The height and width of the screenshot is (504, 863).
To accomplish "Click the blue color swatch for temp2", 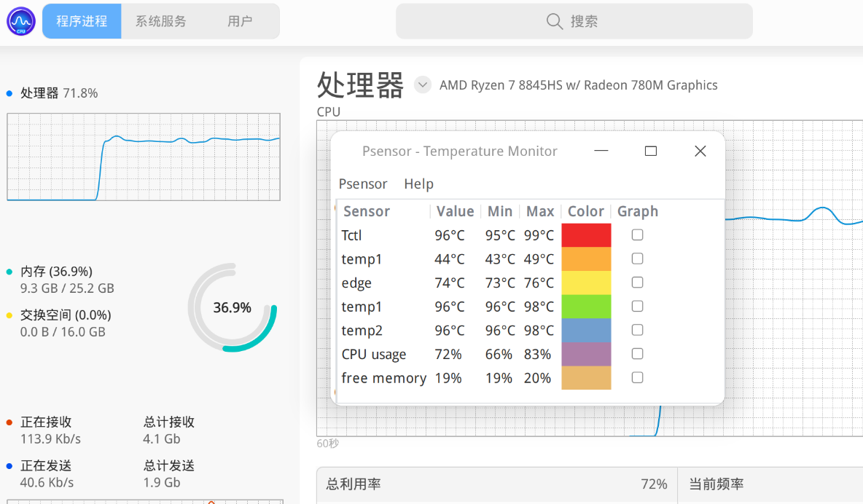I will 586,330.
